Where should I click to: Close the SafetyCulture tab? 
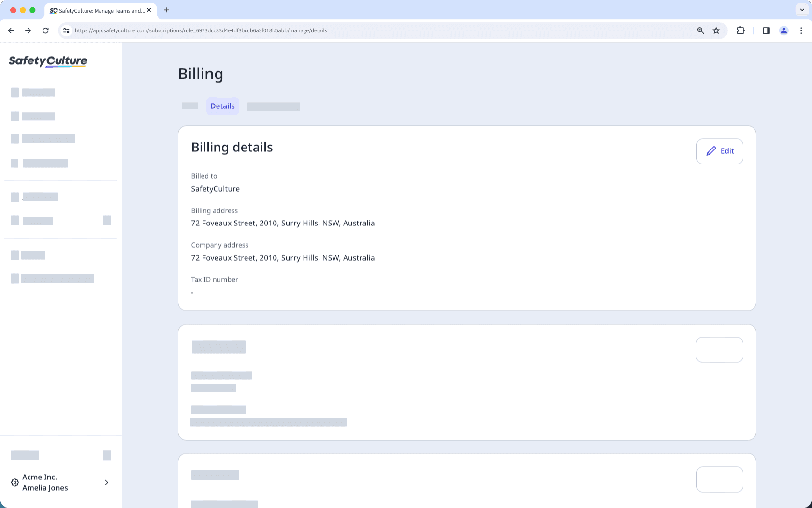[x=149, y=10]
